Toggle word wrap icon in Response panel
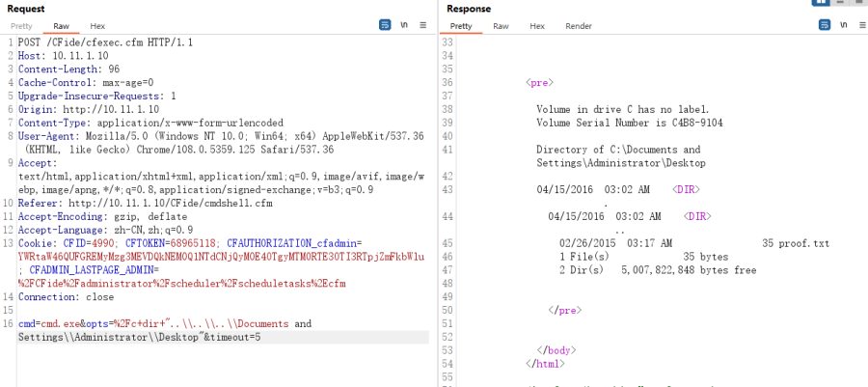The image size is (868, 387). coord(825,25)
